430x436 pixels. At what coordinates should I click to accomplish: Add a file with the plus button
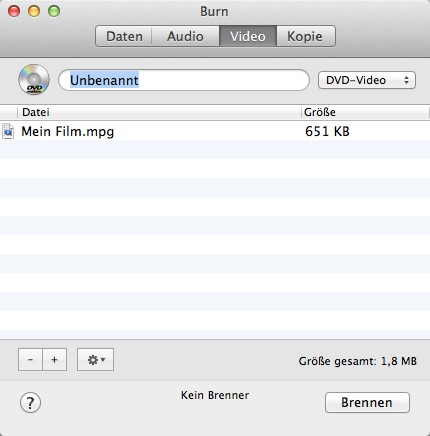coord(55,360)
